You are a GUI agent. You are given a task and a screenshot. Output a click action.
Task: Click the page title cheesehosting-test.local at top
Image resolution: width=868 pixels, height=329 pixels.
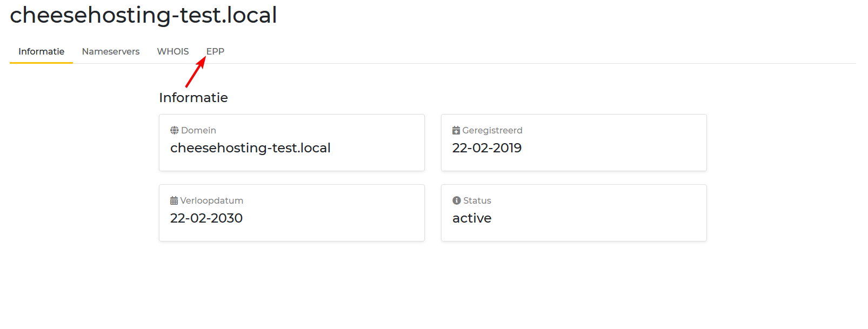point(143,15)
